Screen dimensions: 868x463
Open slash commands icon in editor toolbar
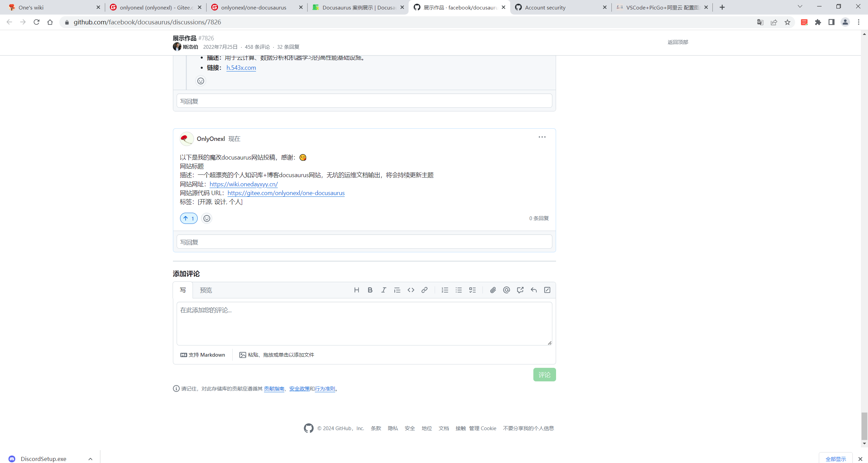click(x=547, y=290)
